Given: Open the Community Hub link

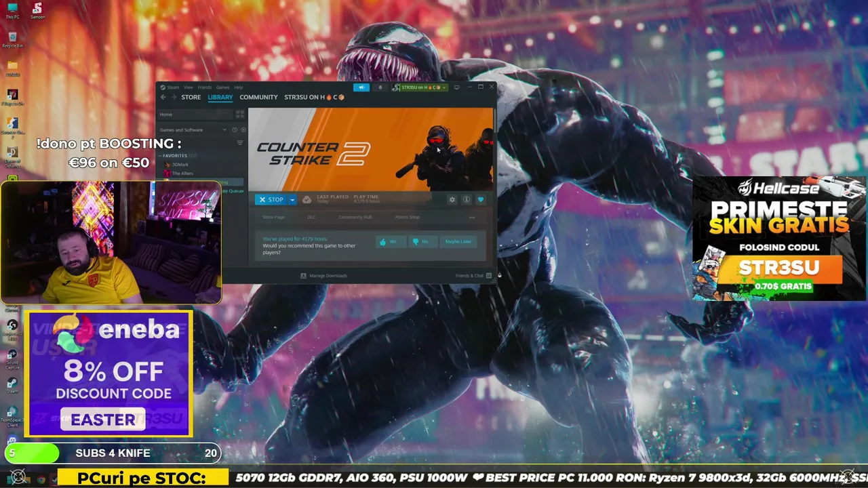Looking at the screenshot, I should [355, 217].
